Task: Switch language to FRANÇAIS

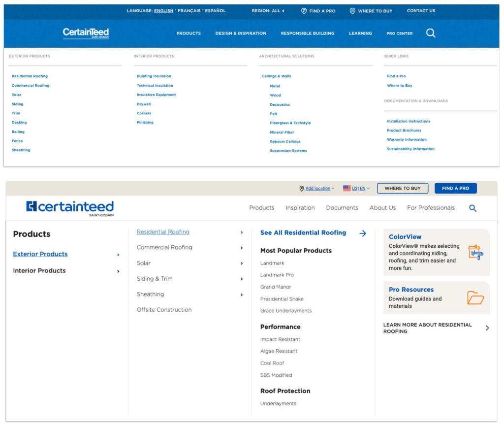Action: (x=189, y=11)
